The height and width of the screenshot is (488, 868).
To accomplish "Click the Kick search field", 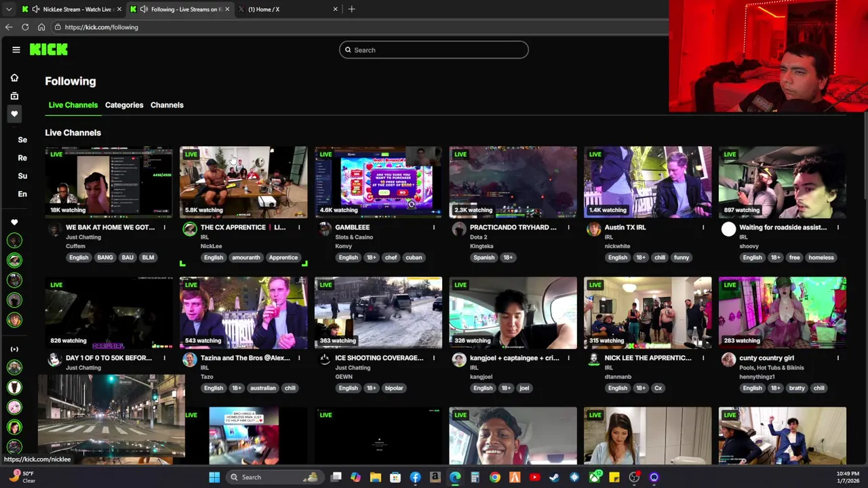I will (x=434, y=49).
